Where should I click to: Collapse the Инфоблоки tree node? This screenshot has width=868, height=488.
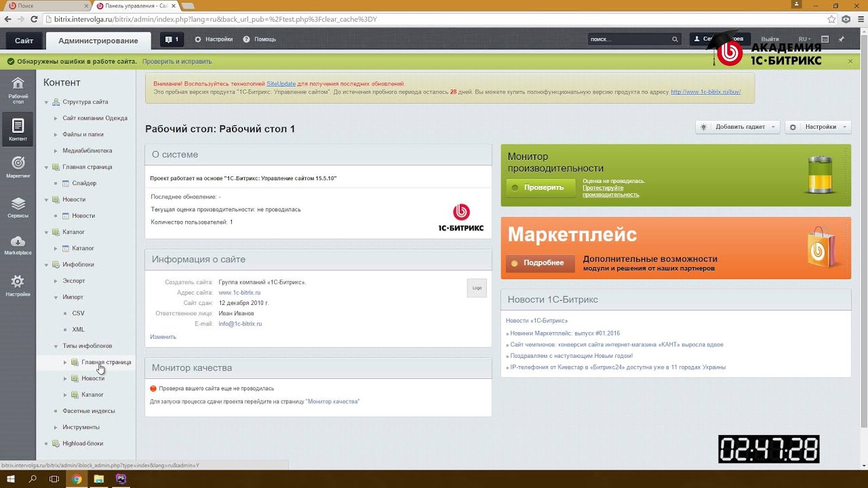click(x=47, y=264)
